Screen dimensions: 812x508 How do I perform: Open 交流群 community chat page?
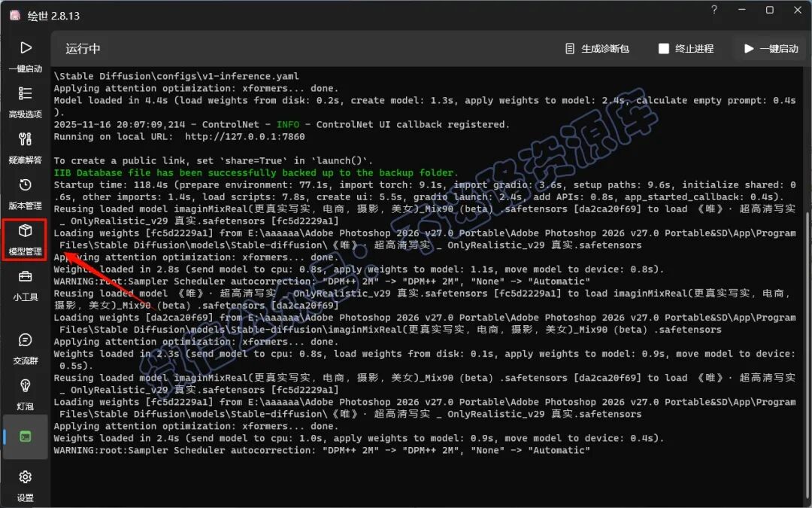coord(26,348)
